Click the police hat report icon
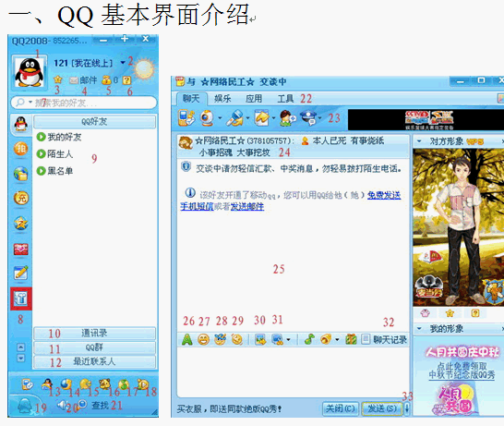 click(309, 117)
